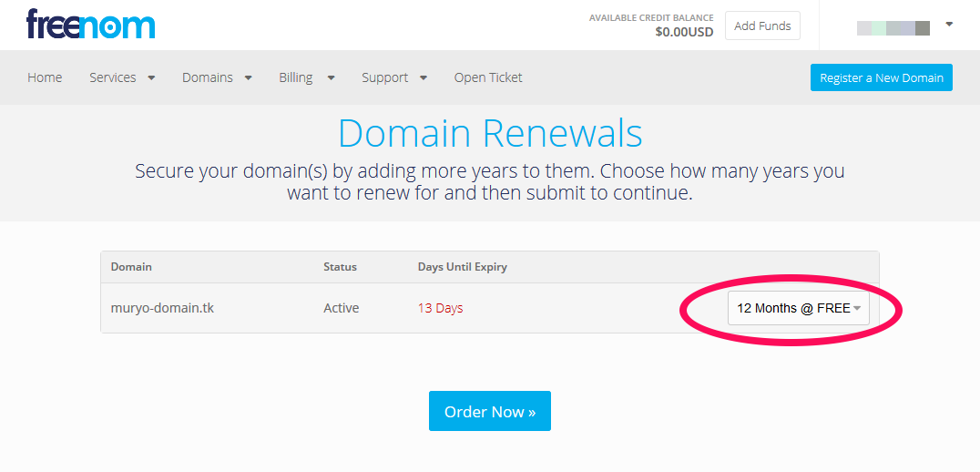Click the blurred account name
This screenshot has width=980, height=472.
click(x=893, y=27)
